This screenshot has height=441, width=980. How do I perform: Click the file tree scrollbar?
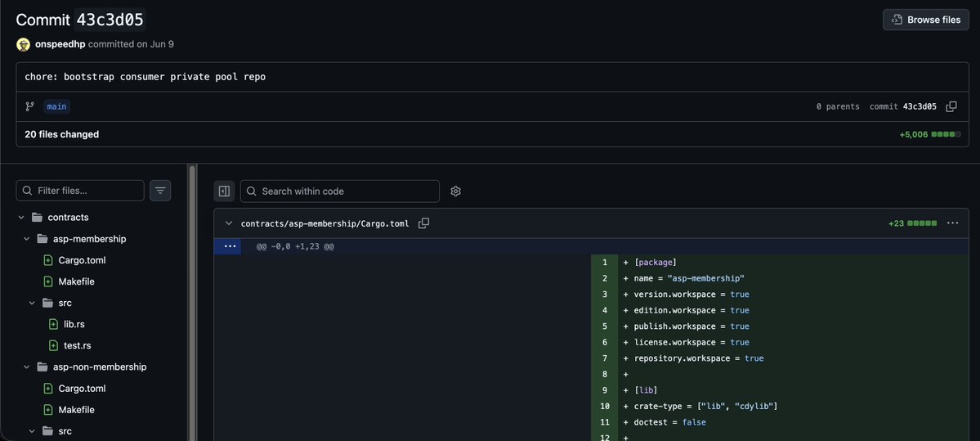coord(192,303)
